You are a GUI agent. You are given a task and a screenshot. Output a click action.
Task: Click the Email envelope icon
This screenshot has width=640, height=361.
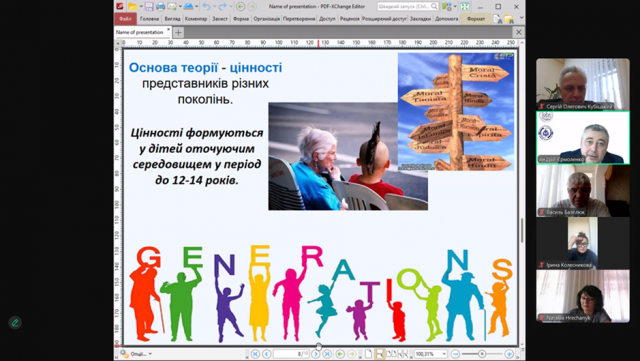tap(172, 7)
